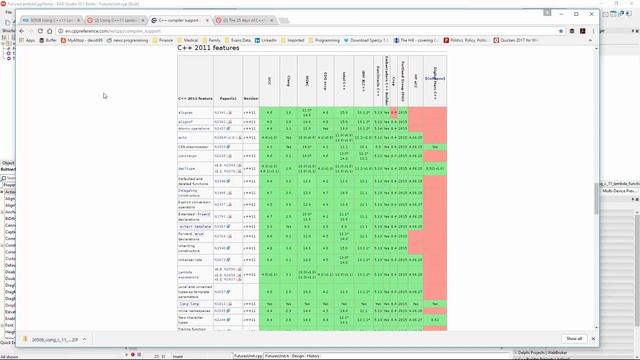Open the auto feature link
The image size is (640, 360).
coord(182,138)
